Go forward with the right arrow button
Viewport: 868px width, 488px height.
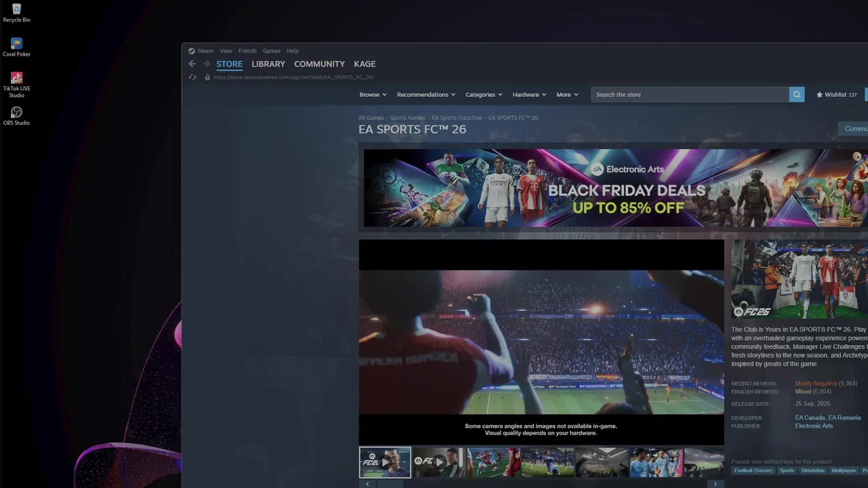point(206,64)
